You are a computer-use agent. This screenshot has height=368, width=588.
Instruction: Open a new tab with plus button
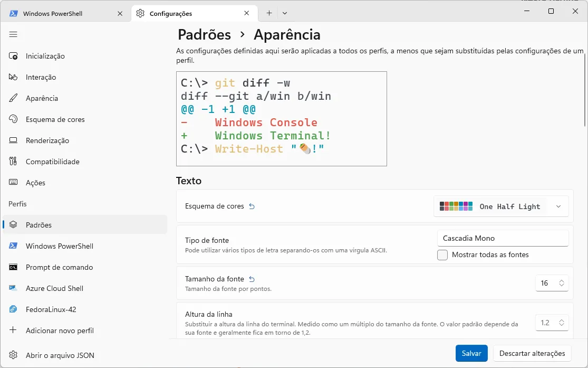pos(269,13)
